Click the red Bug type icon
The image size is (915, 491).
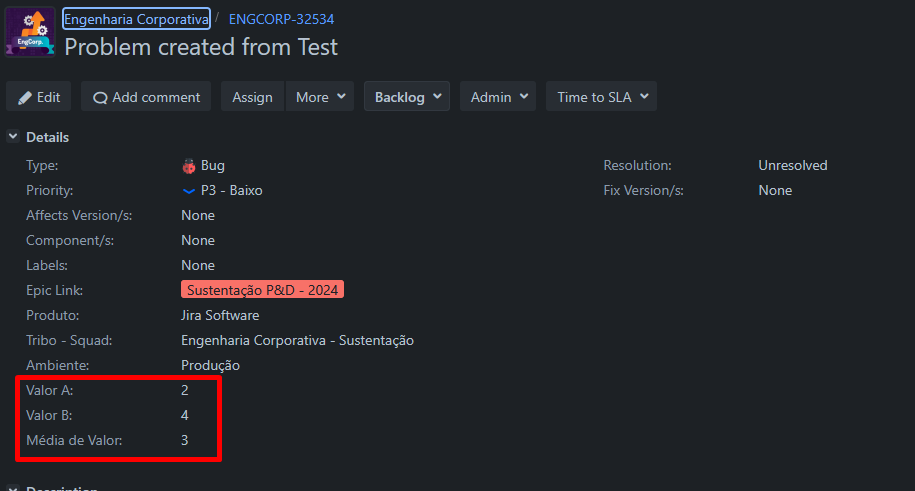click(x=188, y=166)
